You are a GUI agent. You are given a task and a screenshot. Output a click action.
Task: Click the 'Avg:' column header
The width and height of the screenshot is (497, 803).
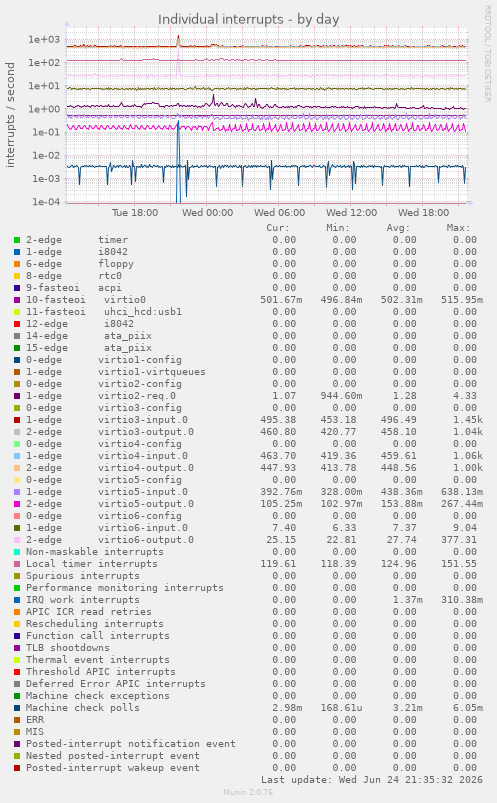[x=398, y=228]
